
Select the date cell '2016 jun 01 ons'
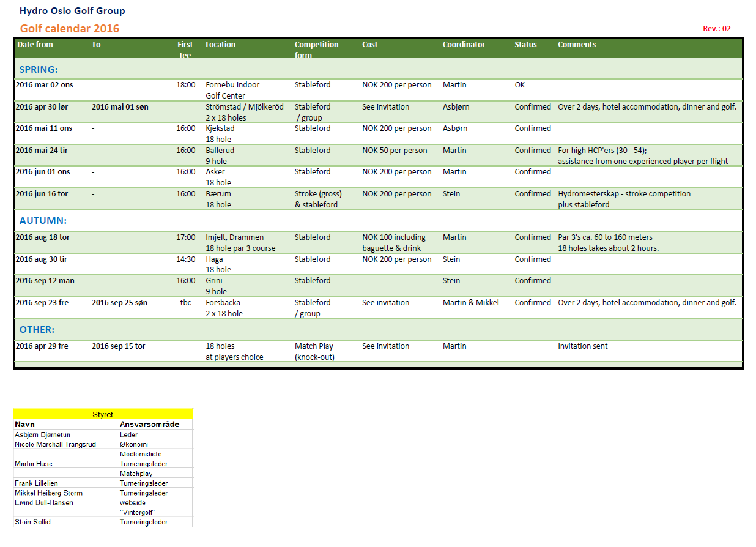coord(43,172)
